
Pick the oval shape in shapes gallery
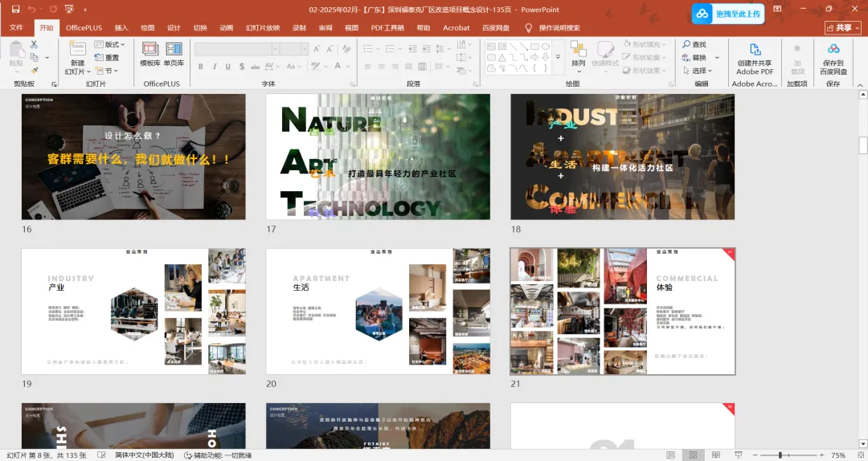pos(545,47)
